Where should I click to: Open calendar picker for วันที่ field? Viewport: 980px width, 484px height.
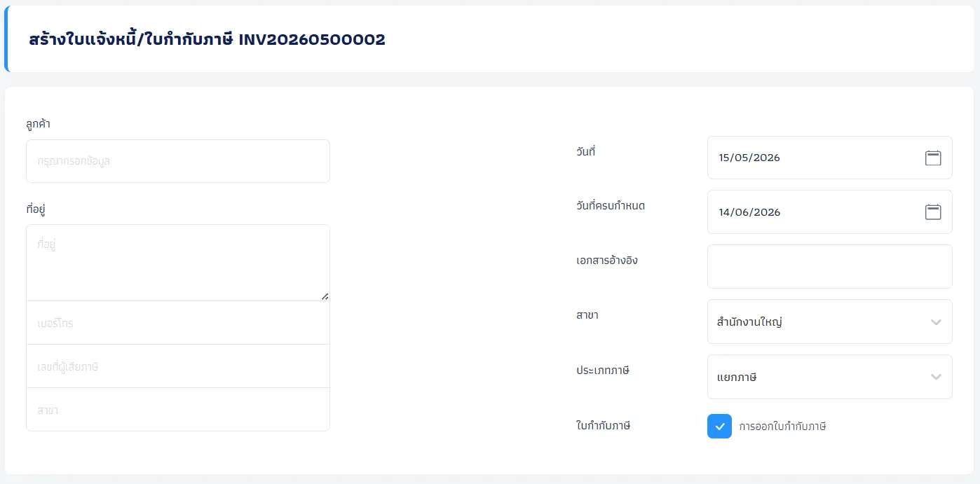[x=932, y=158]
